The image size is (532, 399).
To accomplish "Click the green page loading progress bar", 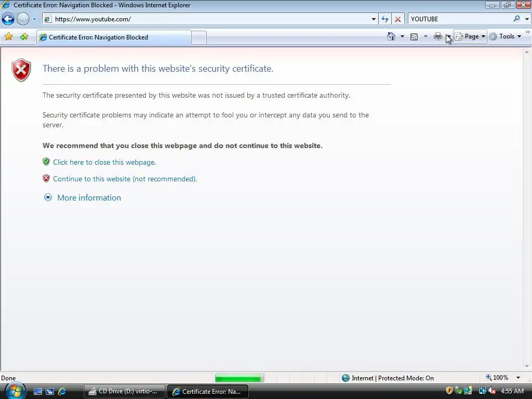I will 239,378.
